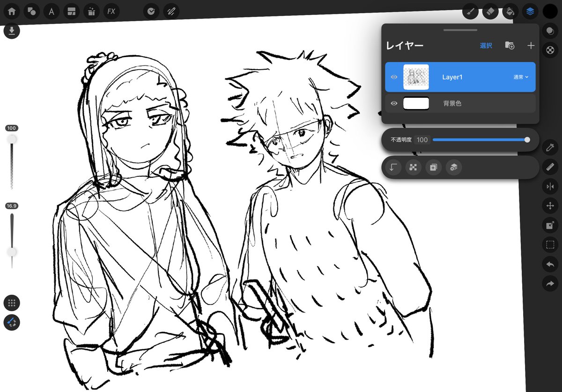Select the 背景色 layer row label
The height and width of the screenshot is (392, 562).
click(x=452, y=103)
